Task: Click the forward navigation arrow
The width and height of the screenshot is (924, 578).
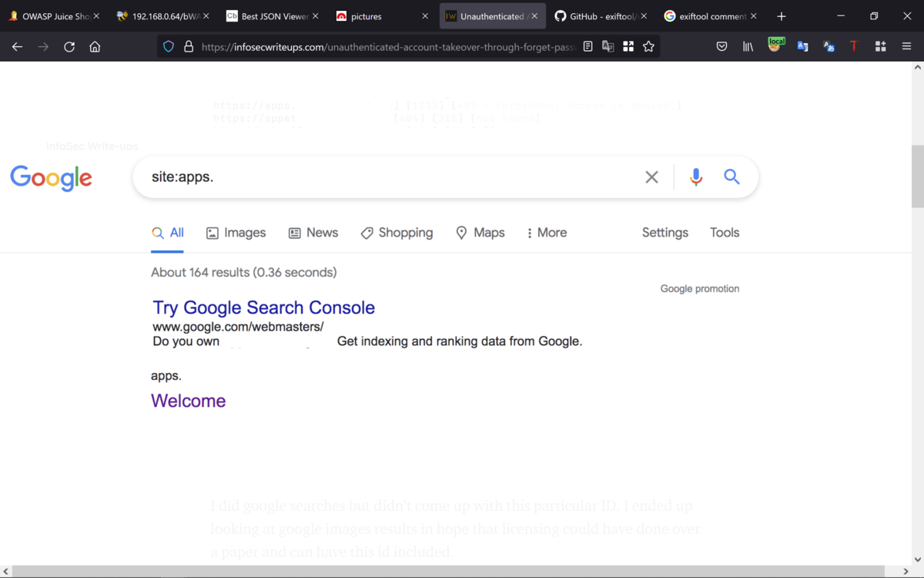Action: pyautogui.click(x=43, y=47)
